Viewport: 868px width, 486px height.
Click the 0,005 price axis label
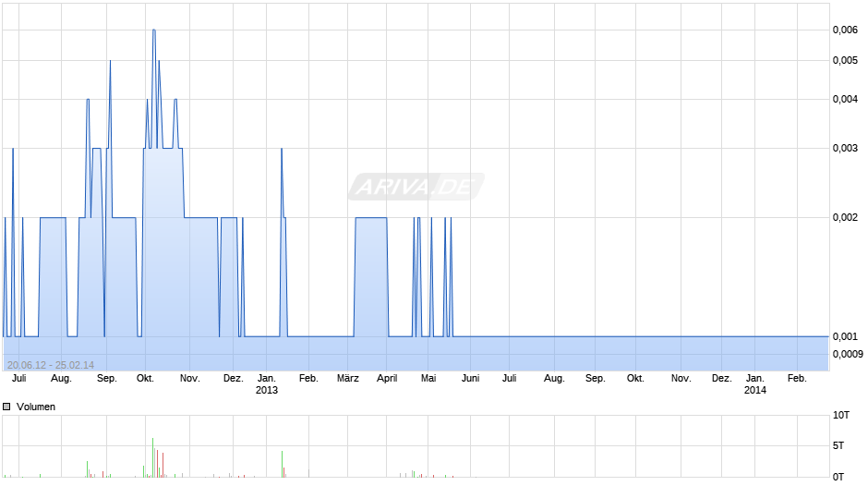click(845, 60)
